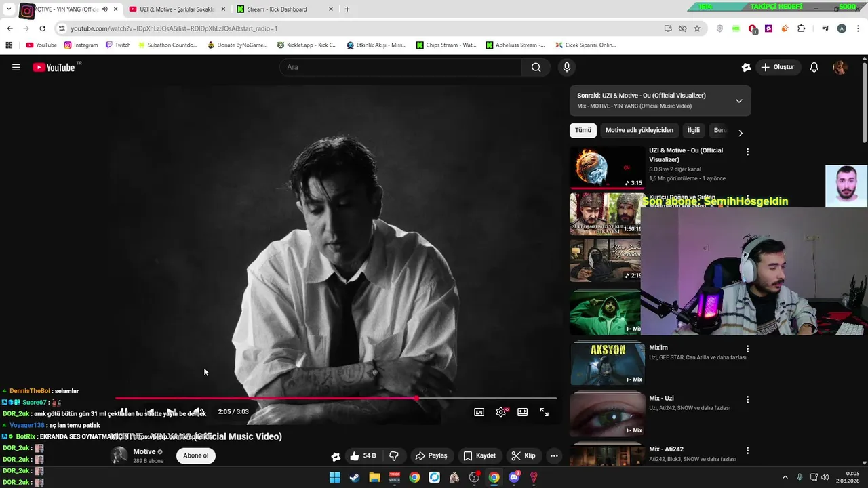
Task: Launch Steam from the taskbar
Action: pyautogui.click(x=355, y=477)
